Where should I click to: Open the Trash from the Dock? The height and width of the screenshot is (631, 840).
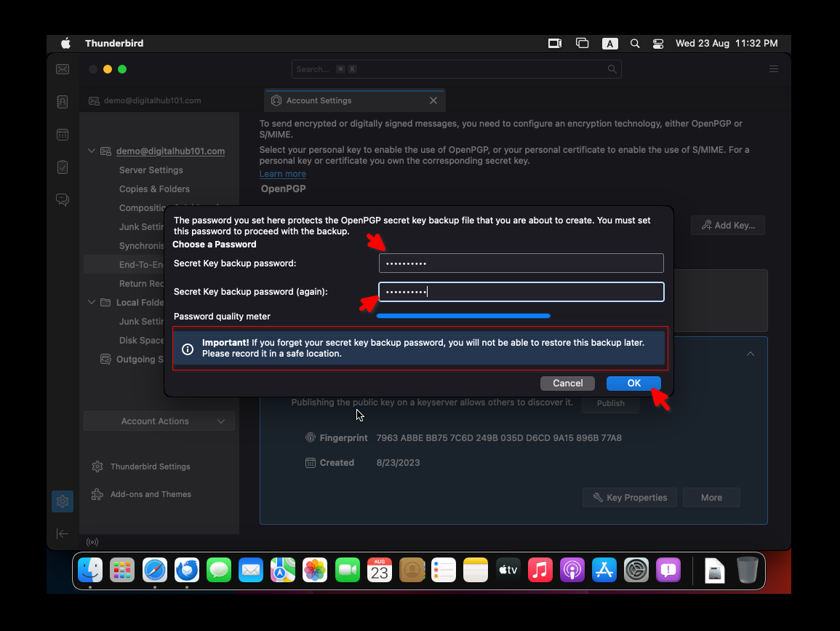[x=748, y=570]
